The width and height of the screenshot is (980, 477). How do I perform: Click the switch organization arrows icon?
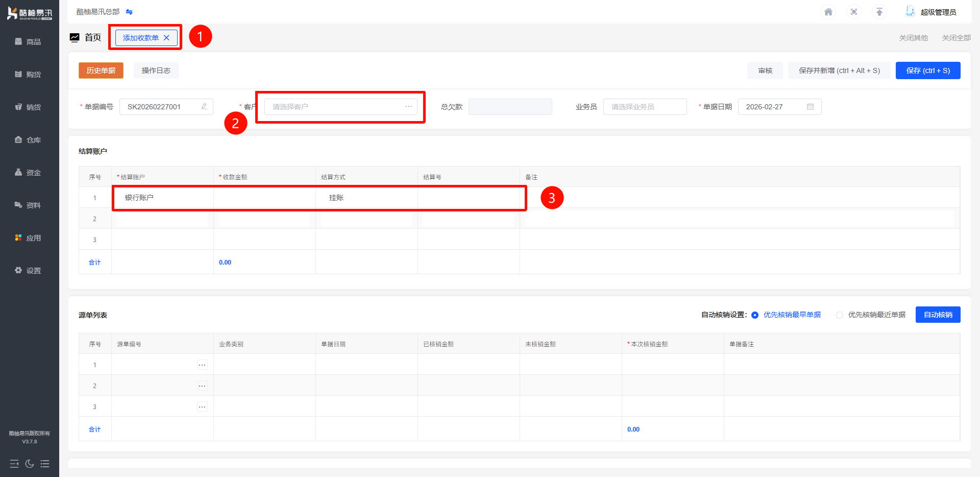click(x=129, y=12)
